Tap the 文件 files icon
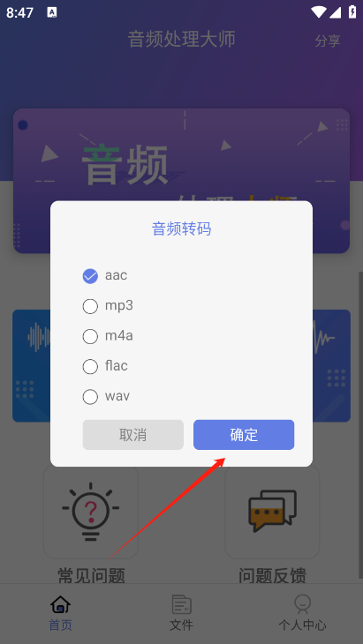Viewport: 363px width, 644px height. (x=181, y=604)
